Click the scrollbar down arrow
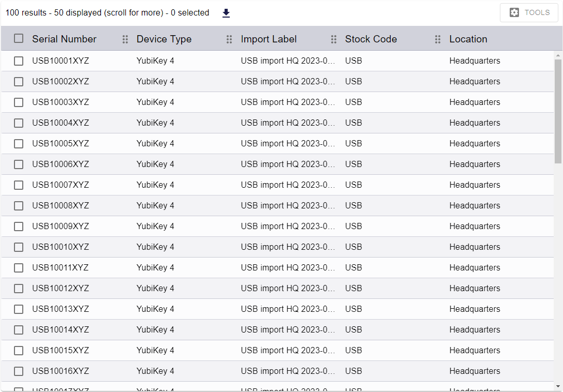Image resolution: width=563 pixels, height=392 pixels. click(558, 387)
